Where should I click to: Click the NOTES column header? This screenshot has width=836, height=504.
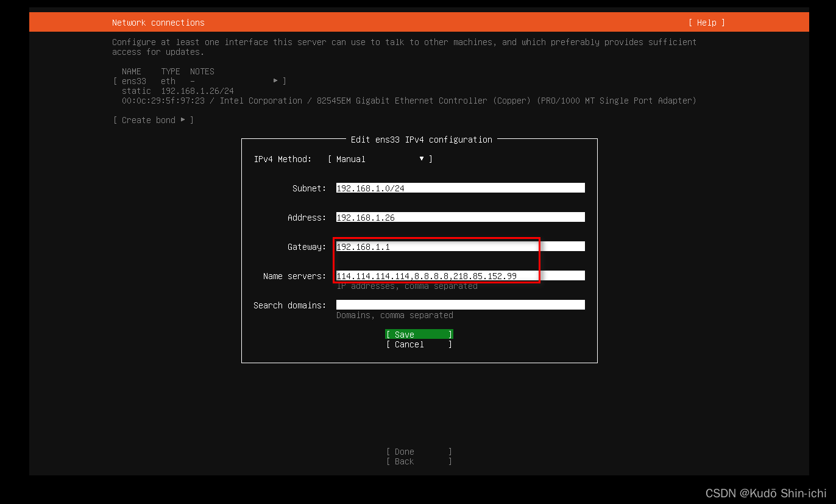[202, 71]
